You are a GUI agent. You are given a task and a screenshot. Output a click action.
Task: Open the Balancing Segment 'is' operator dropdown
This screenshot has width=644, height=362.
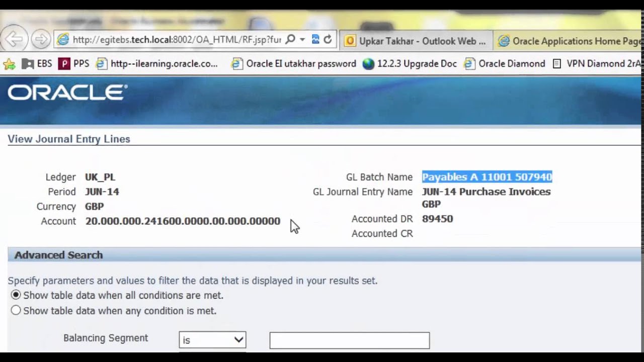(212, 340)
